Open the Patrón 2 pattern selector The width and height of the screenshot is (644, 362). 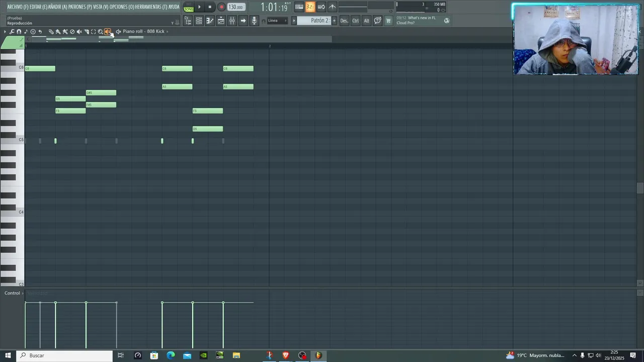pyautogui.click(x=314, y=21)
